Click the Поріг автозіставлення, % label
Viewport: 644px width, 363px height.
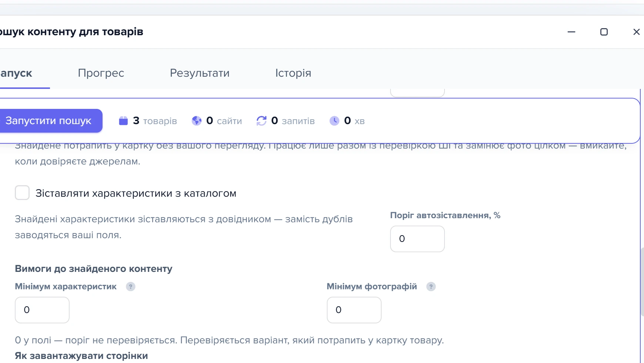tap(445, 216)
